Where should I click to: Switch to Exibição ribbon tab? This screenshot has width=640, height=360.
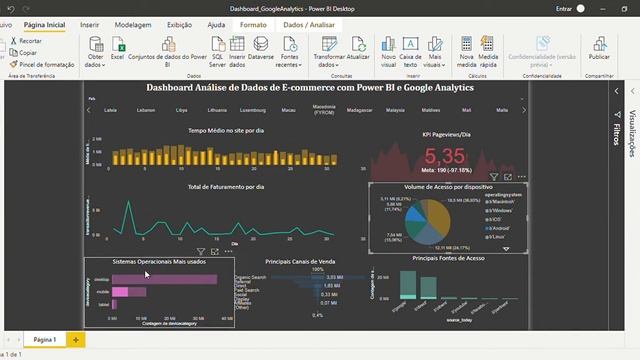(x=179, y=25)
